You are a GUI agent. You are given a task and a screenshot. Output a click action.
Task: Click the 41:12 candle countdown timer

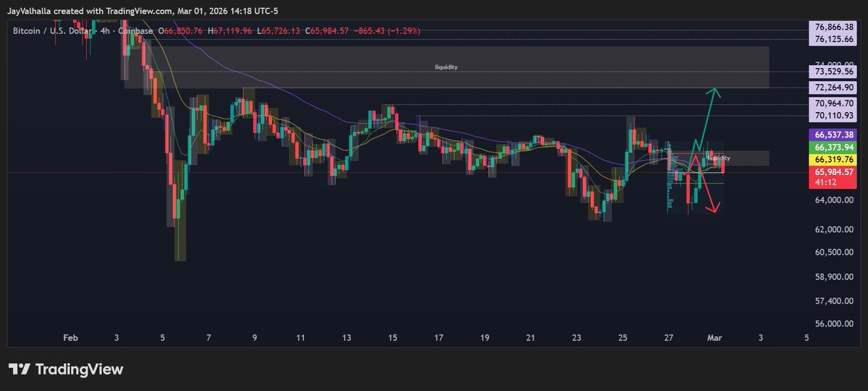[x=825, y=184]
